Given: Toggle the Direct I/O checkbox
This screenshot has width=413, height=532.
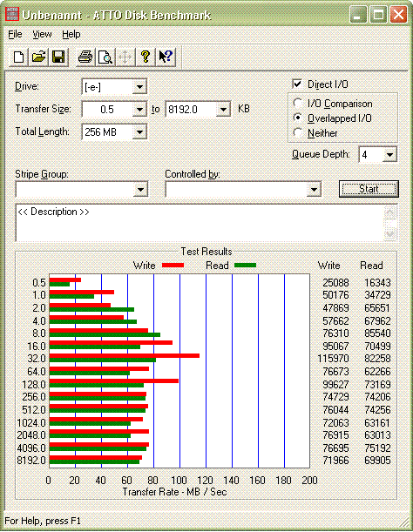Looking at the screenshot, I should coord(297,84).
